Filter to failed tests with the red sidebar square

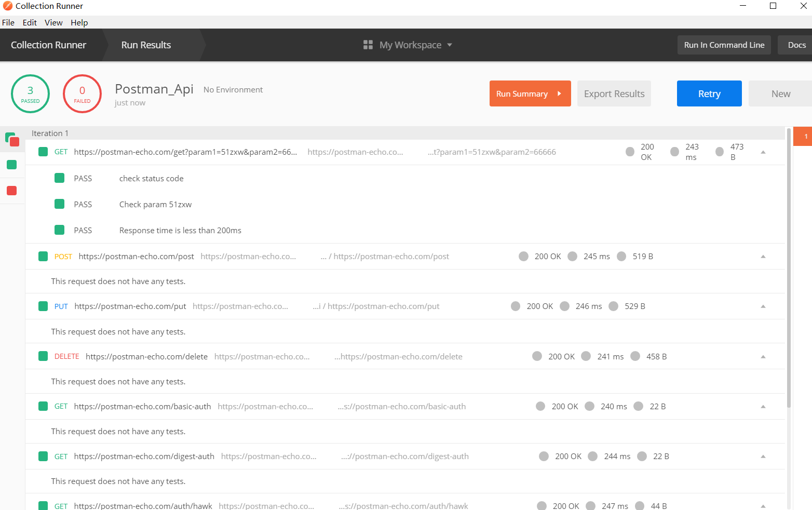pos(12,191)
